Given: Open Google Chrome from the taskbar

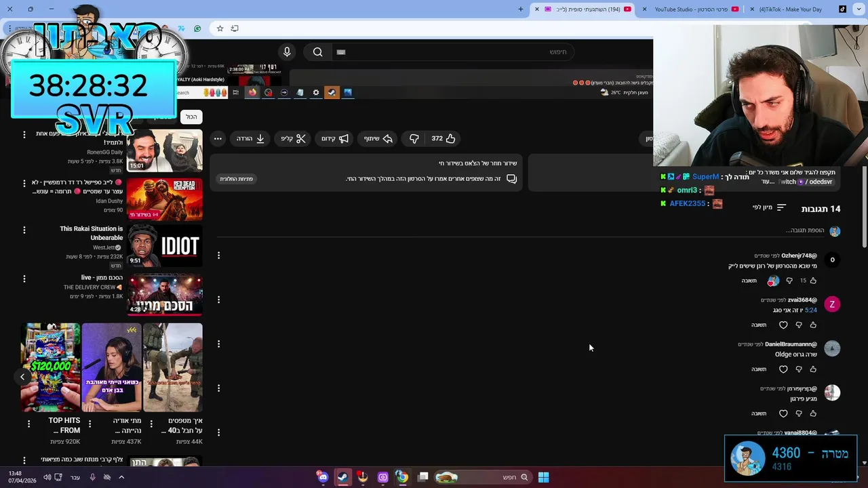Looking at the screenshot, I should point(402,477).
